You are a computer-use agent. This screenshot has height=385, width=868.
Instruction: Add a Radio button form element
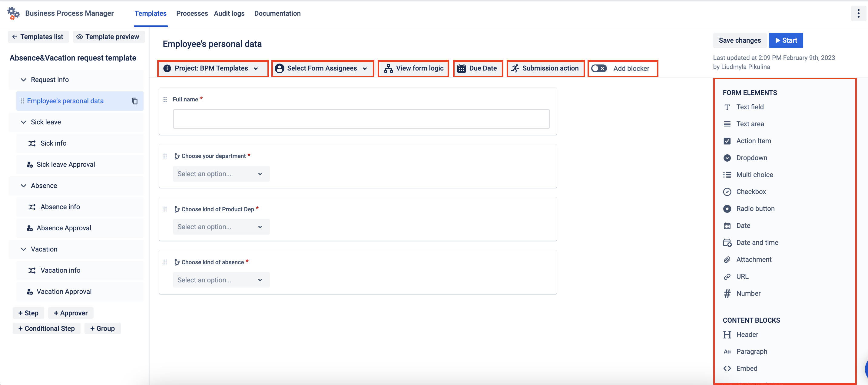point(755,209)
